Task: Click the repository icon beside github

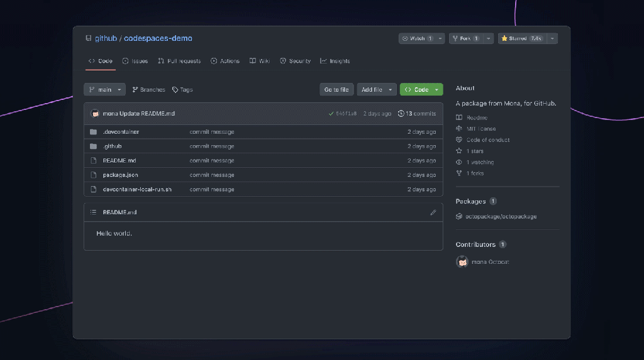Action: pyautogui.click(x=88, y=38)
